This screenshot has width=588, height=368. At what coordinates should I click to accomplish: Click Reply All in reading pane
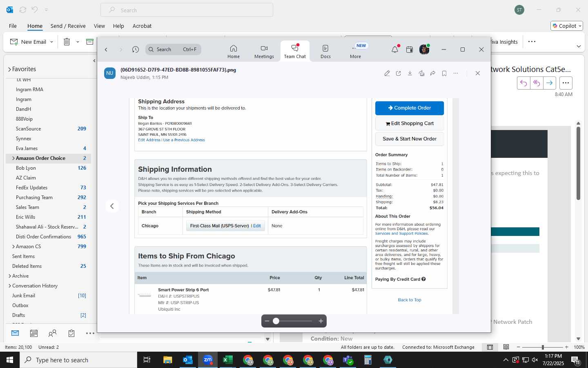coord(537,83)
